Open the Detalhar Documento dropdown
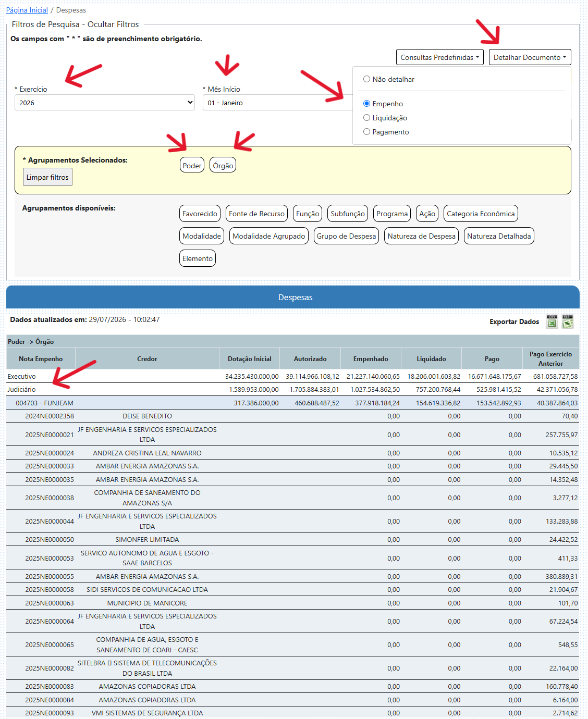The height and width of the screenshot is (719, 588). 530,57
